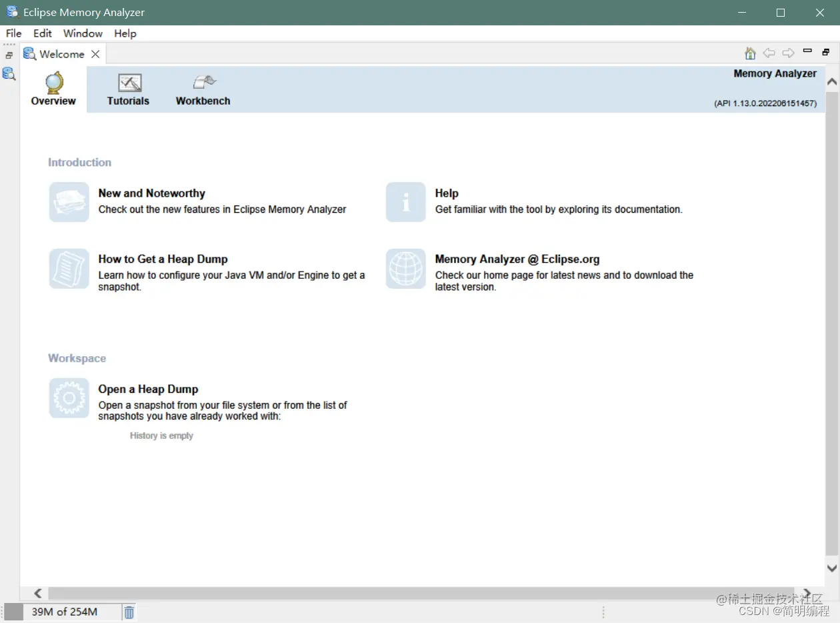Open New and Noteworthy link

(151, 193)
